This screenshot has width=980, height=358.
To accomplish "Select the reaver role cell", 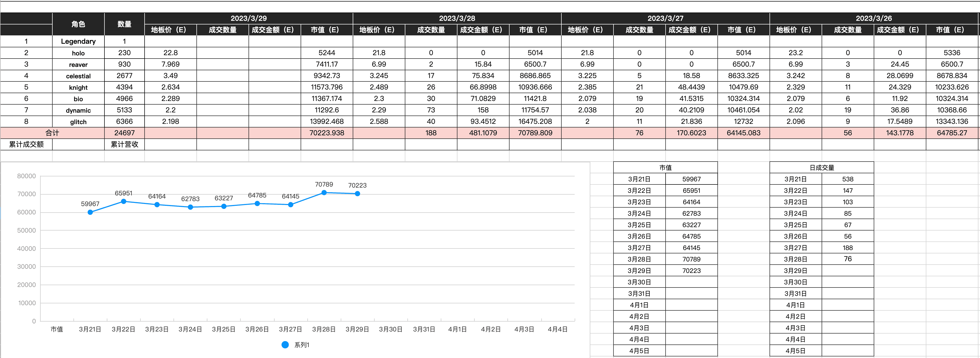I will (78, 64).
